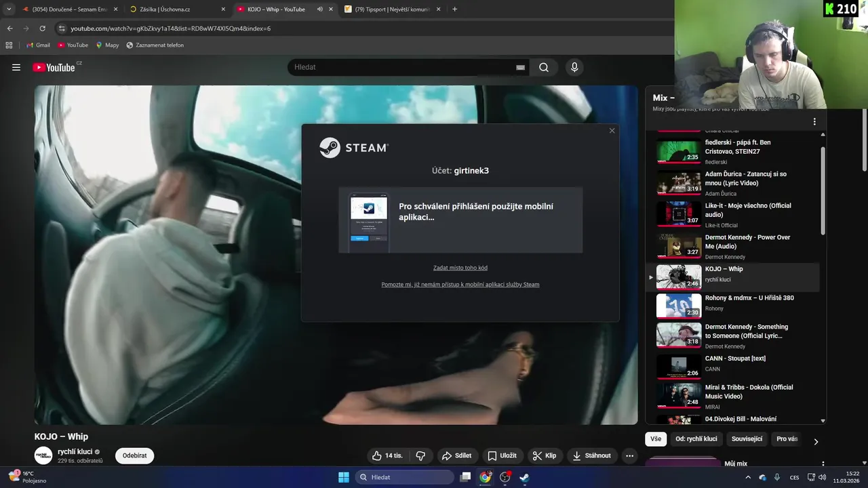
Task: Switch to Zásilka | Úschovna.cz tab
Action: 176,9
